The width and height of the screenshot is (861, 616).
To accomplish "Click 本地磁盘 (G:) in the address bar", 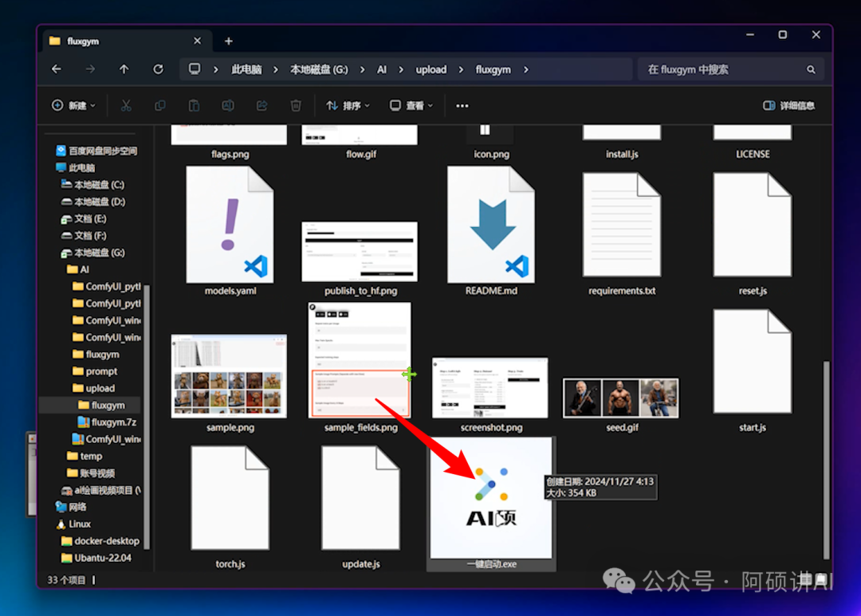I will tap(319, 69).
